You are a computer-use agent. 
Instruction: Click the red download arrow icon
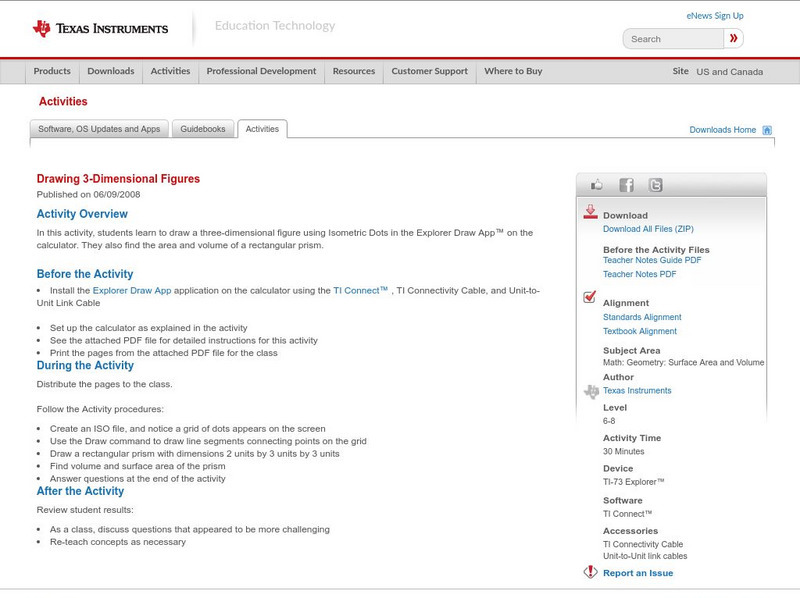click(x=590, y=212)
